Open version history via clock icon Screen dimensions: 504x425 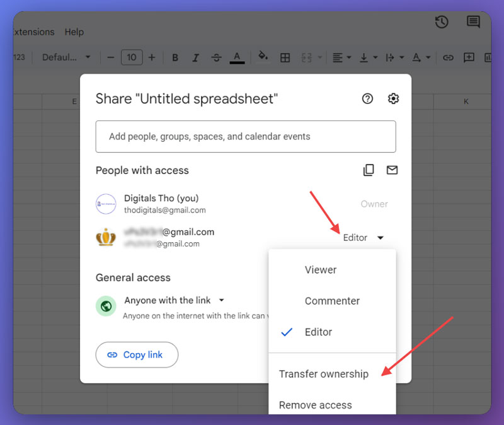(442, 21)
